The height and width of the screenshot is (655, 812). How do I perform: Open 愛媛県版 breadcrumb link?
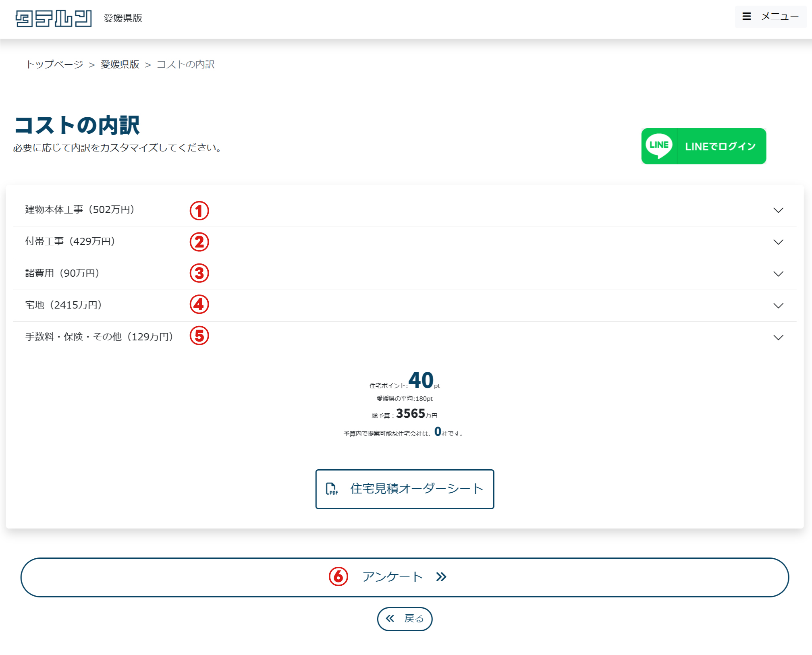[x=120, y=64]
